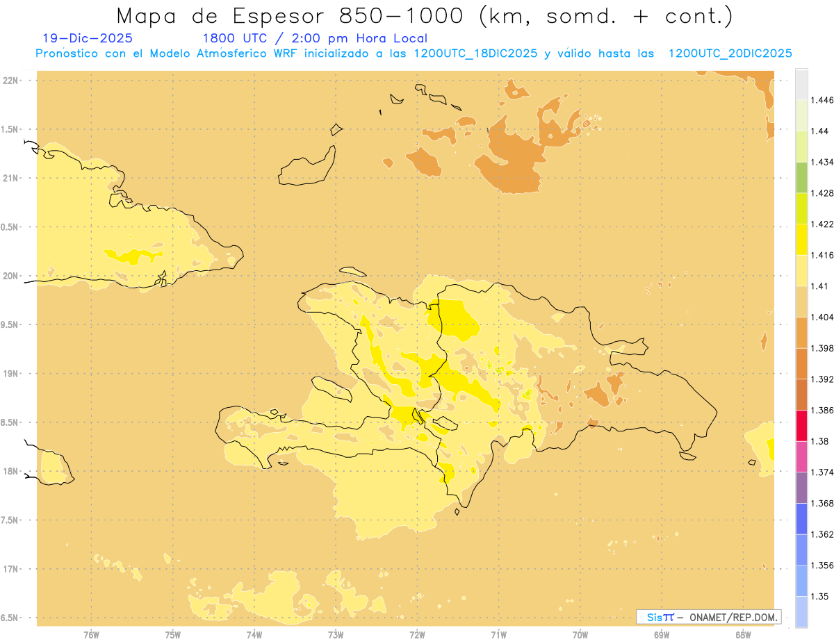Click the 19N latitude label
834x644 pixels.
coord(11,374)
